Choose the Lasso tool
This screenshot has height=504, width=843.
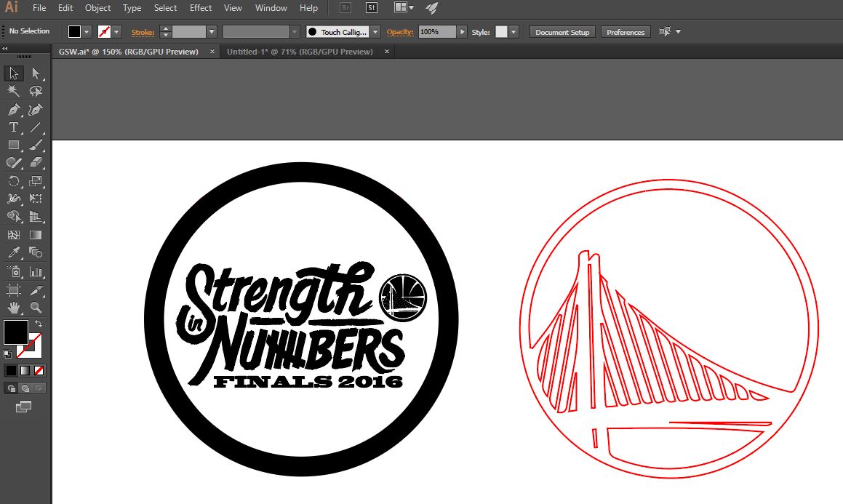(x=36, y=91)
